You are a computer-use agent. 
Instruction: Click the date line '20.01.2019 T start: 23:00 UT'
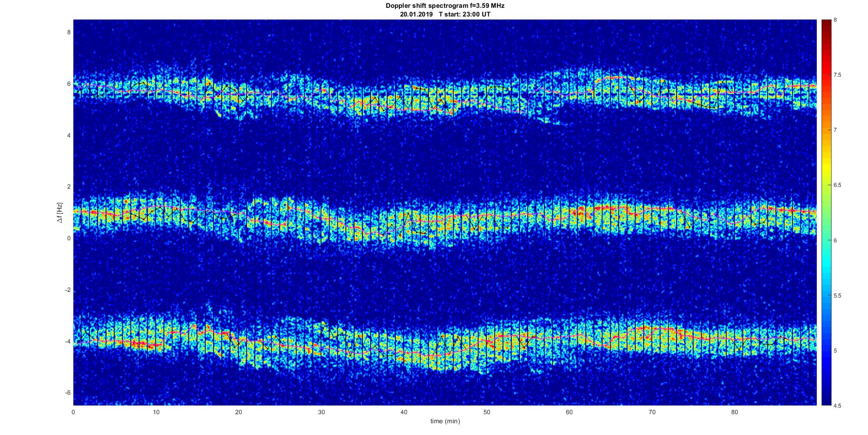point(445,14)
